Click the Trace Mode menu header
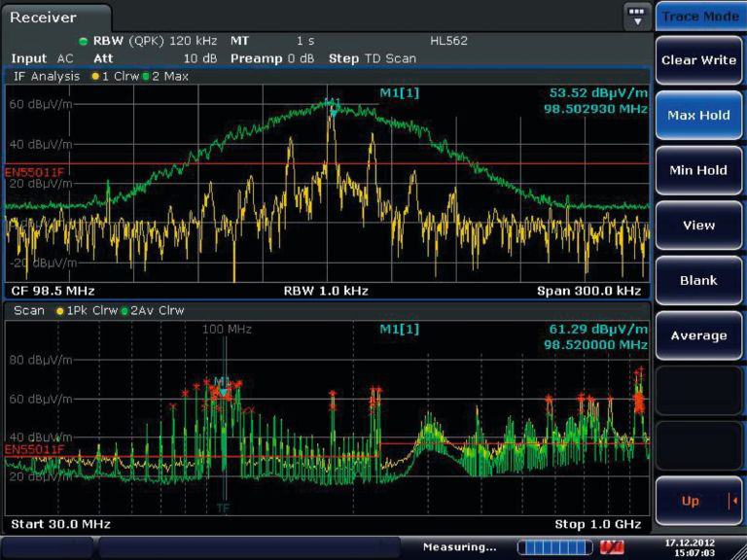747x560 pixels. (699, 17)
